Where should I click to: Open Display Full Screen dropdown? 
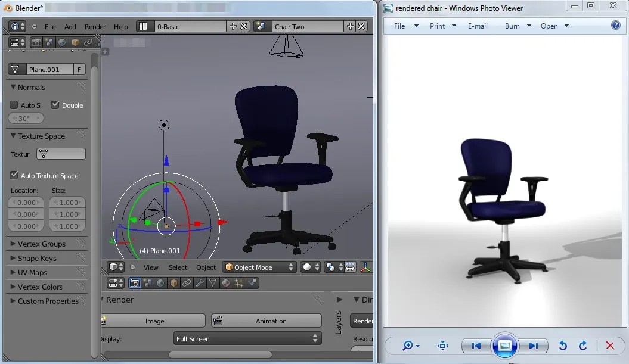click(x=247, y=339)
